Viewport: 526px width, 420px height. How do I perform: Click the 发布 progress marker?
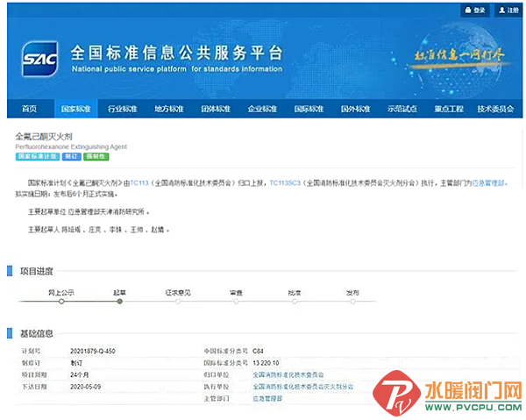click(x=353, y=302)
